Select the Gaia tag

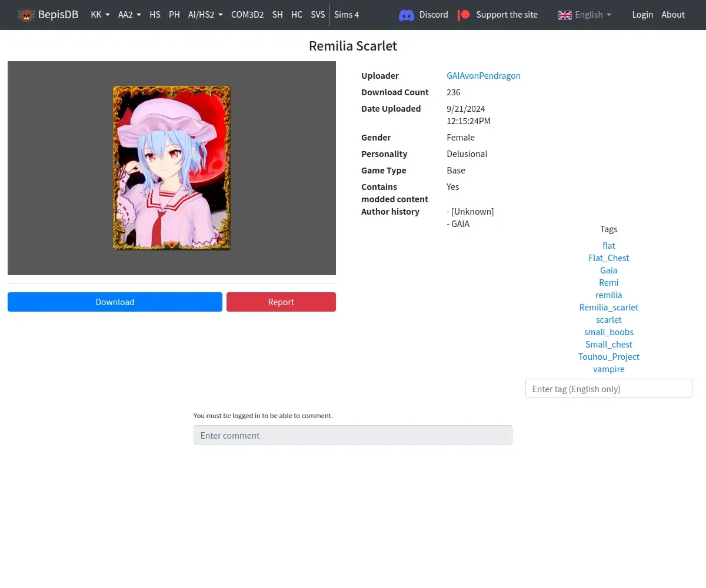[x=609, y=270]
